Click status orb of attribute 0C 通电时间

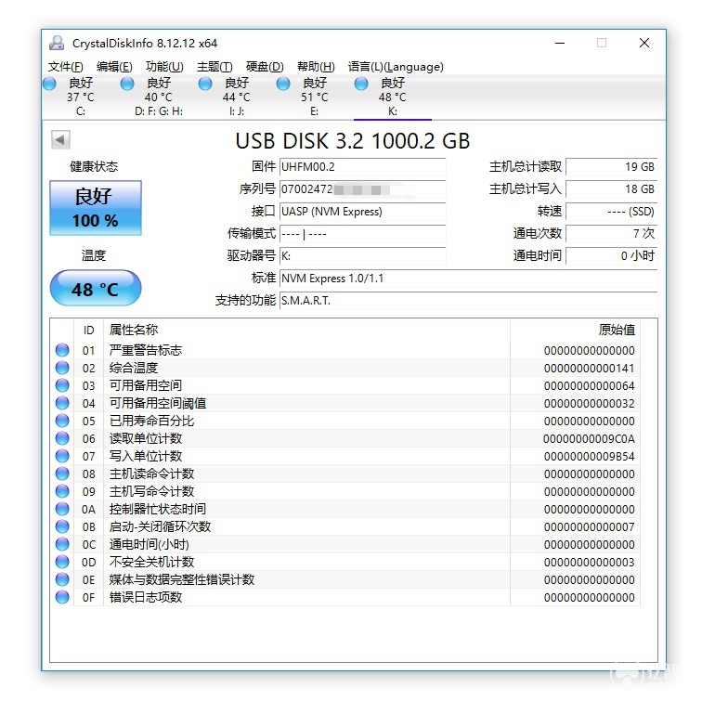[62, 544]
